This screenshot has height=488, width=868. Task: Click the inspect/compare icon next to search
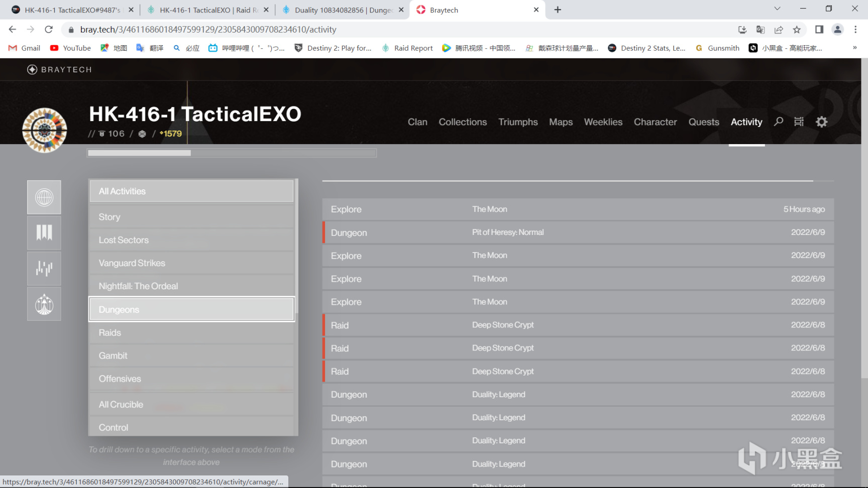[x=799, y=121]
